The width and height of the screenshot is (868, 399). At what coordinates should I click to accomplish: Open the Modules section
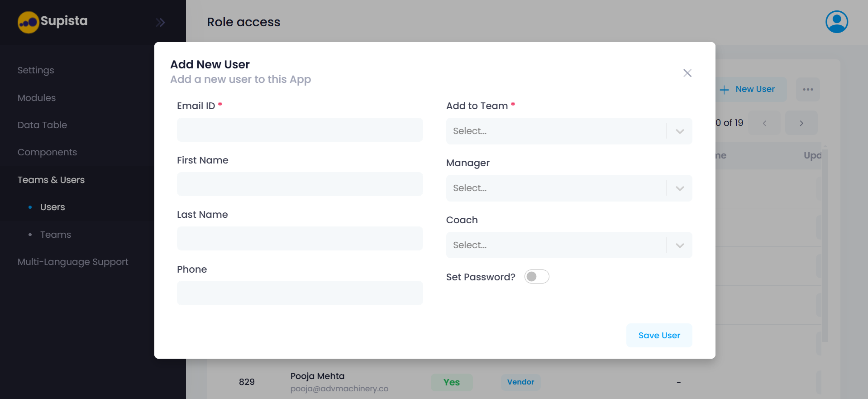36,98
